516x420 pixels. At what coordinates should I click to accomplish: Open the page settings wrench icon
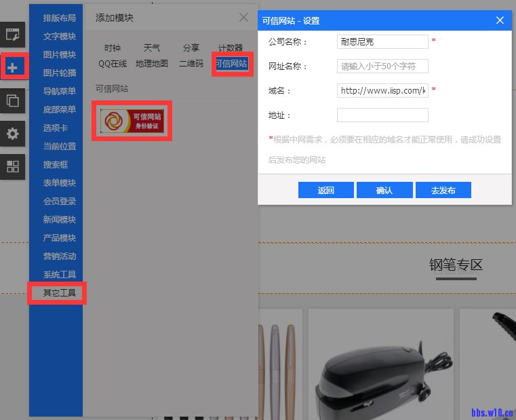(13, 35)
